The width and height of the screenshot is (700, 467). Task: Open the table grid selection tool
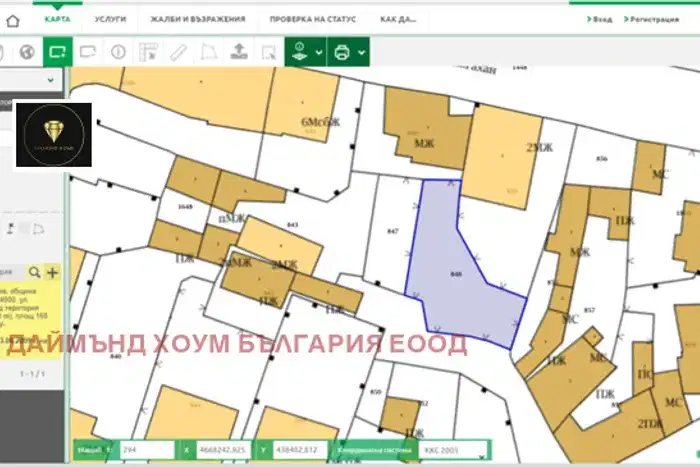148,52
